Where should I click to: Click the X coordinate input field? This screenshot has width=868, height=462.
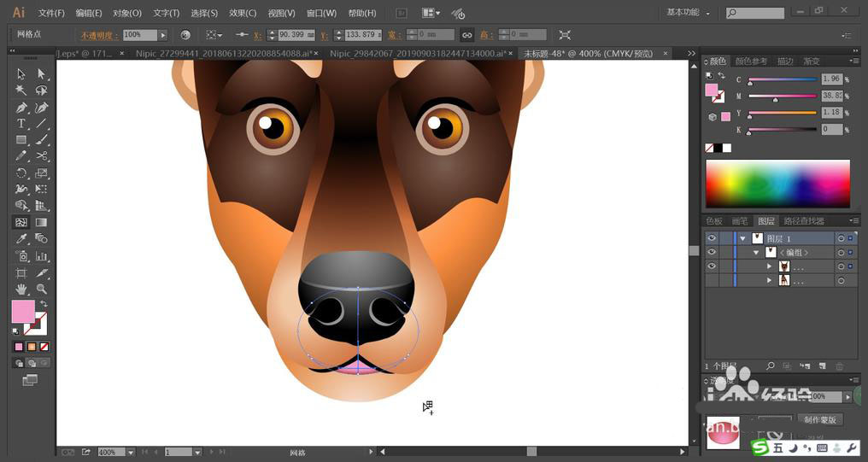296,35
